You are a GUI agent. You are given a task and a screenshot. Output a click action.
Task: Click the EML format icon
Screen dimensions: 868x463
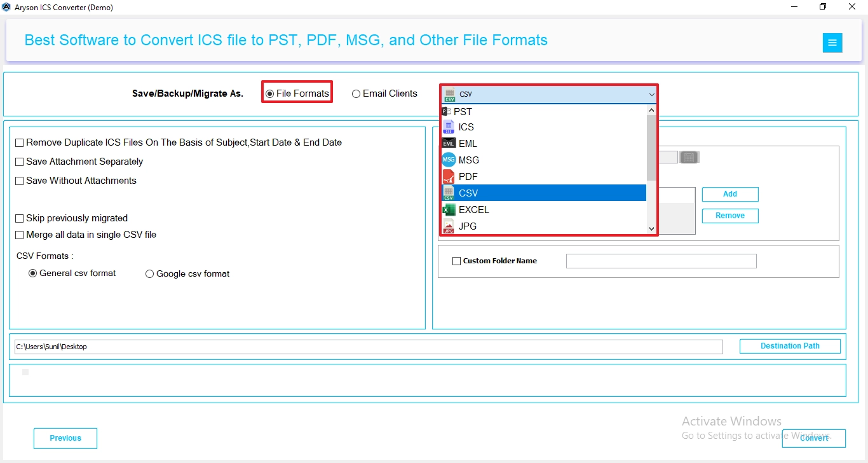449,144
